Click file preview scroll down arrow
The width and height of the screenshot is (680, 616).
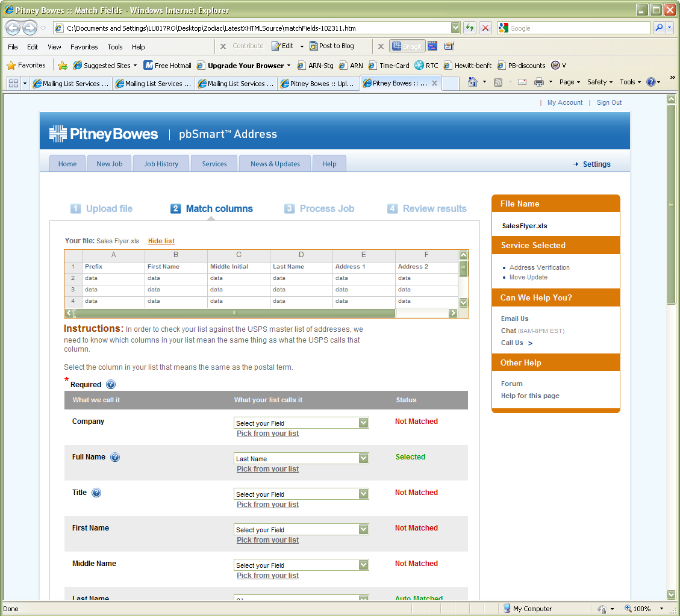[463, 302]
